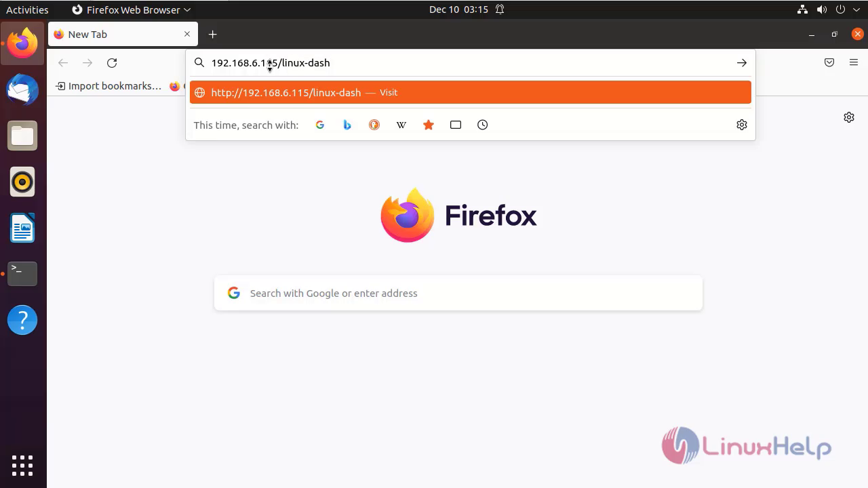Open a new tab with plus button
The height and width of the screenshot is (488, 868).
coord(212,35)
